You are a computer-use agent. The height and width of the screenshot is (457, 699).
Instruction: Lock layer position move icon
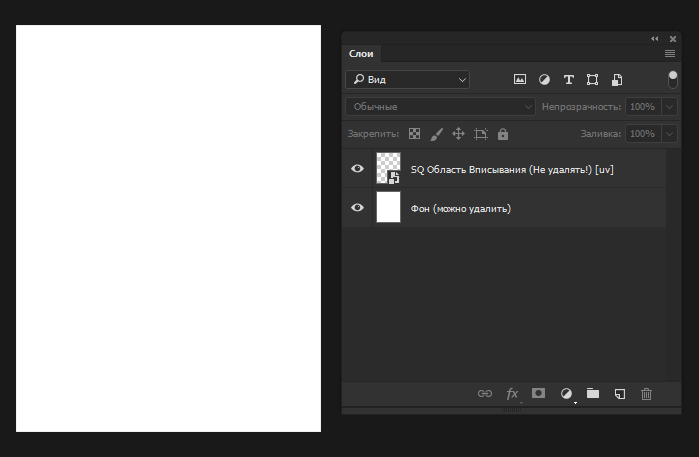tap(458, 133)
